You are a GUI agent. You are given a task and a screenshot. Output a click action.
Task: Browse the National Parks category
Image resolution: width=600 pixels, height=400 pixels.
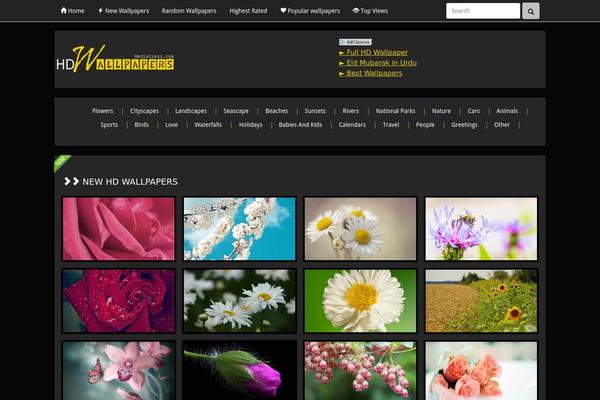tap(395, 111)
